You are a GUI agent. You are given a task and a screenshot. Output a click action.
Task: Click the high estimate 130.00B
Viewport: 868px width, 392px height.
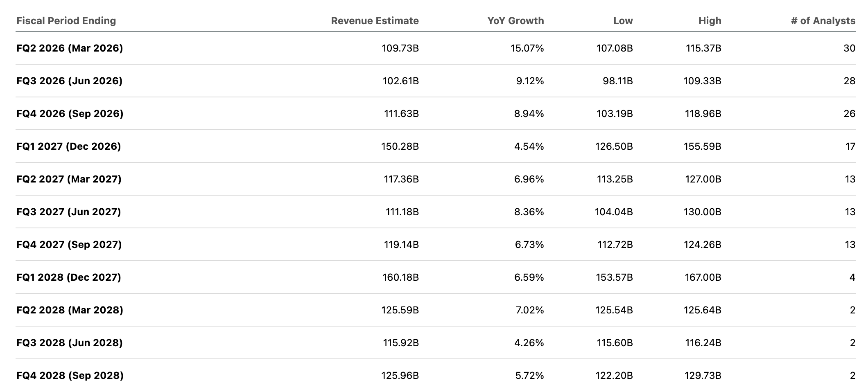(702, 212)
